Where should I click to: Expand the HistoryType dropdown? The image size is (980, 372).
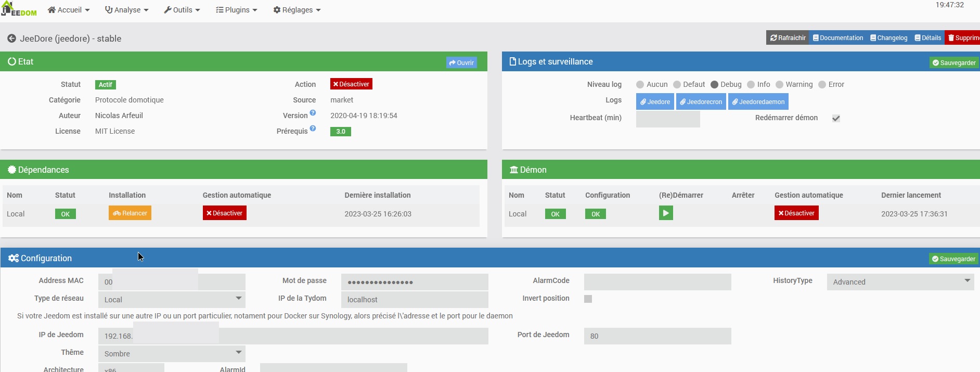pyautogui.click(x=900, y=282)
